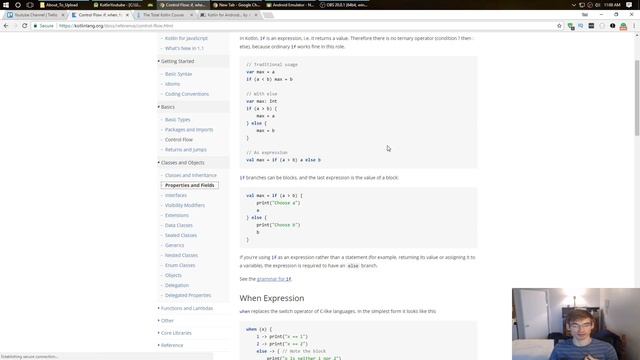The image size is (640, 360).
Task: Open Delegation page
Action: (x=177, y=285)
